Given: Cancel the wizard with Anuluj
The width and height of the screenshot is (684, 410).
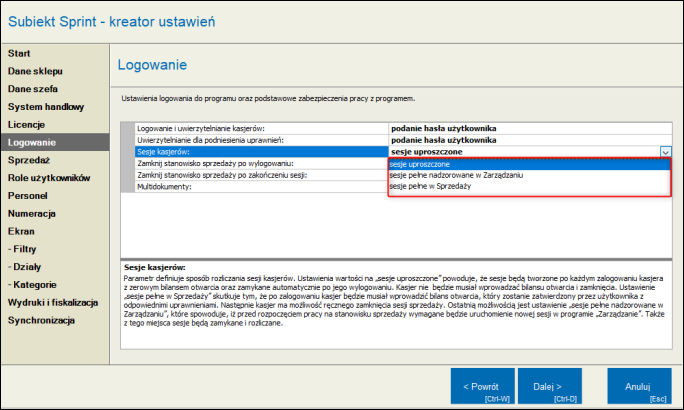Looking at the screenshot, I should tap(639, 386).
